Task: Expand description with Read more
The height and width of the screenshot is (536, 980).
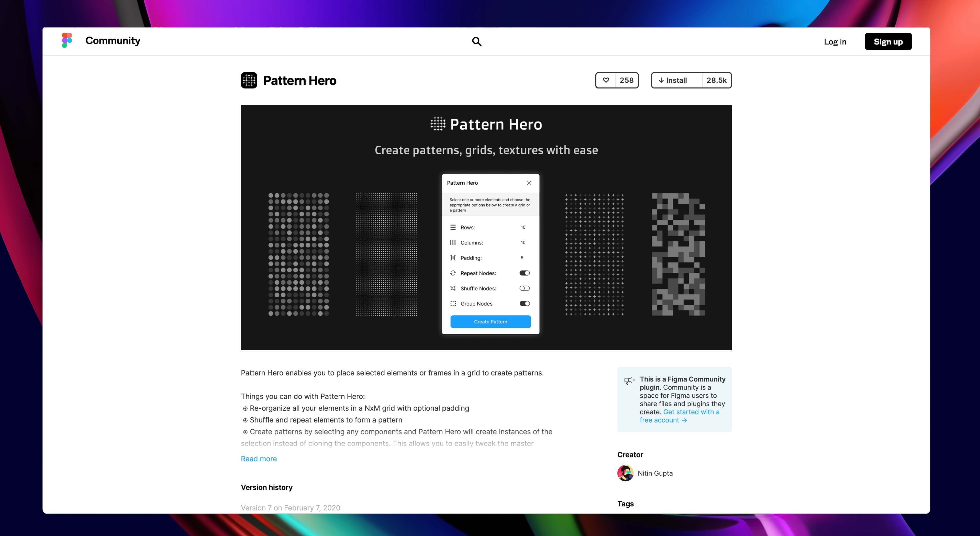Action: [259, 459]
